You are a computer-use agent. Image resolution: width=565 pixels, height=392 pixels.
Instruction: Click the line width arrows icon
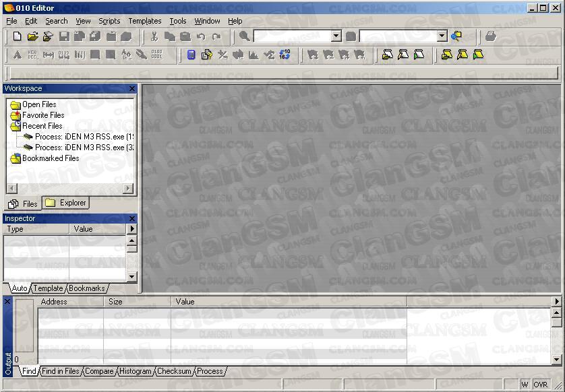(x=49, y=55)
